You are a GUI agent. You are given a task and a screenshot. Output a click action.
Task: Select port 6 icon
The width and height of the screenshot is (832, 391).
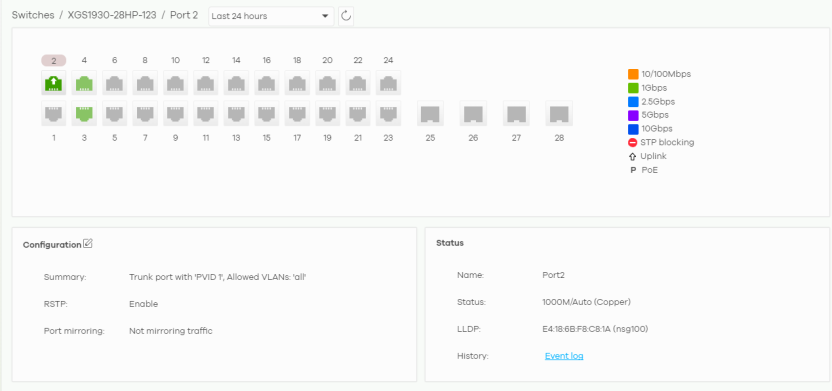tap(115, 83)
